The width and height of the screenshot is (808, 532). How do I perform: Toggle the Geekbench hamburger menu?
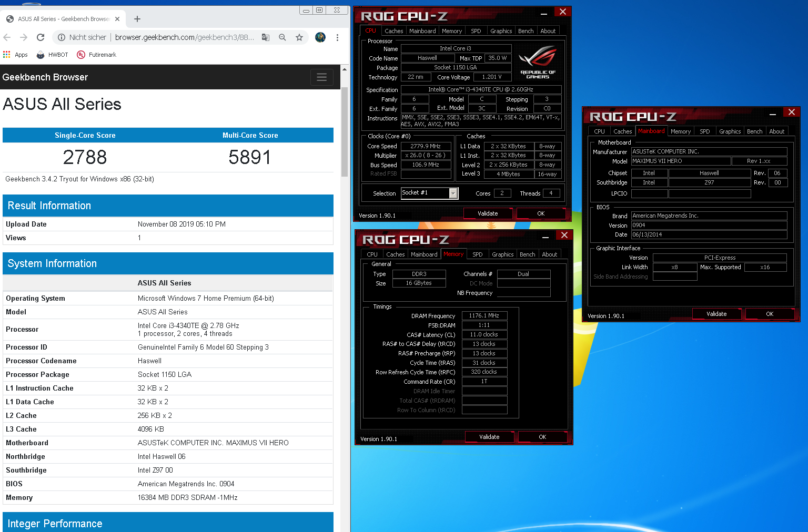(x=322, y=77)
